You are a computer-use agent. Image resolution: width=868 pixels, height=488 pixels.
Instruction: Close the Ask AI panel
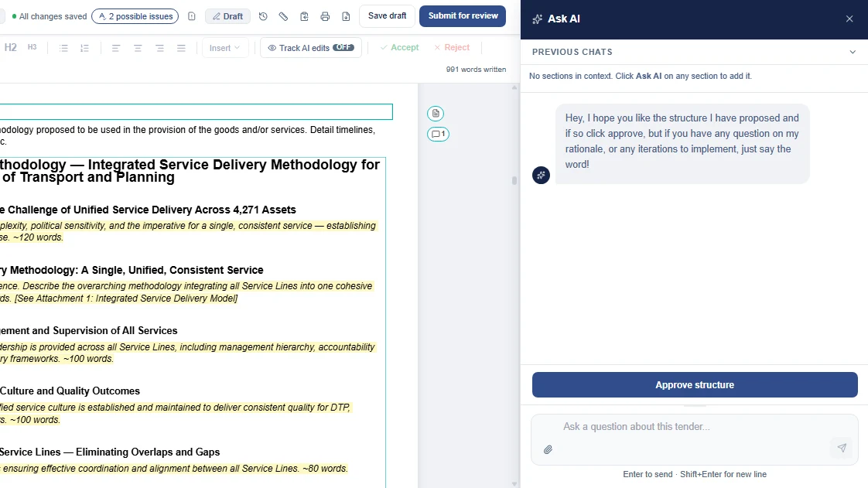point(849,19)
